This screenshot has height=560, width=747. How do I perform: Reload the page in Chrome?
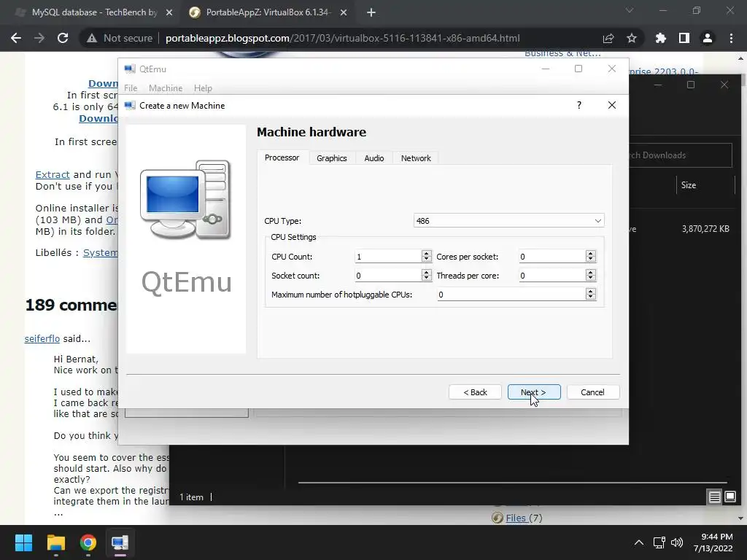63,38
